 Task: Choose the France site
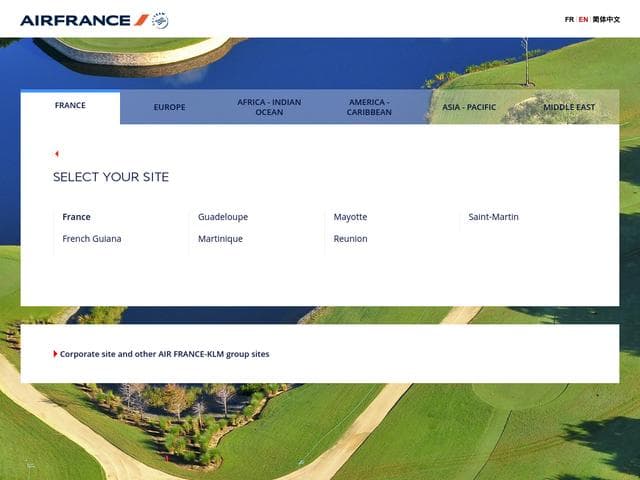tap(76, 217)
